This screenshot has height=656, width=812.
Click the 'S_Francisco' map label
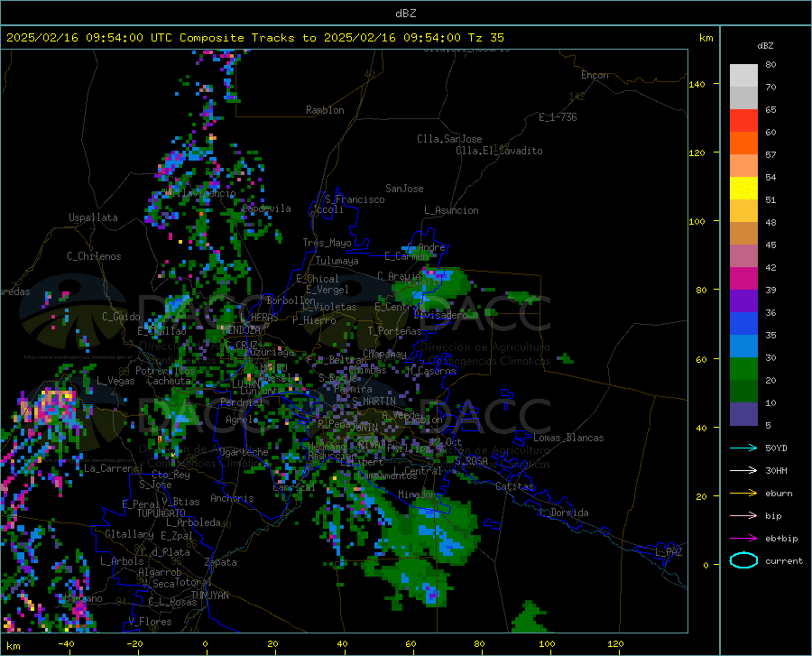(355, 199)
